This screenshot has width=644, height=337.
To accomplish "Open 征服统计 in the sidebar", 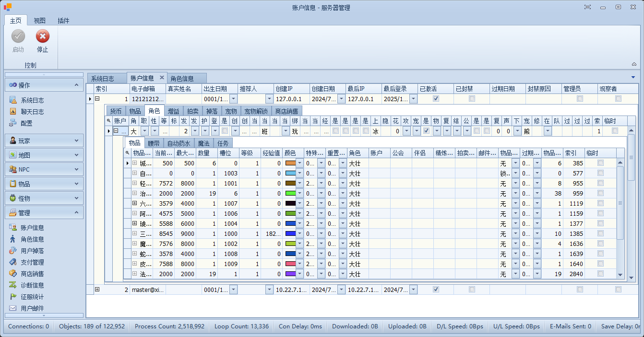I will [x=32, y=297].
